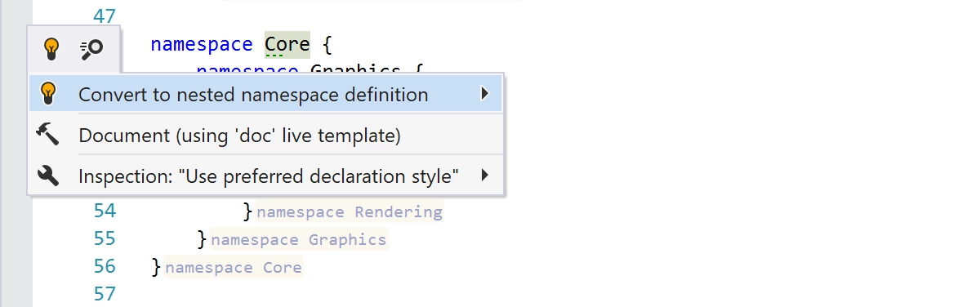The height and width of the screenshot is (307, 980).
Task: Click line number 47 in the gutter
Action: coord(105,16)
